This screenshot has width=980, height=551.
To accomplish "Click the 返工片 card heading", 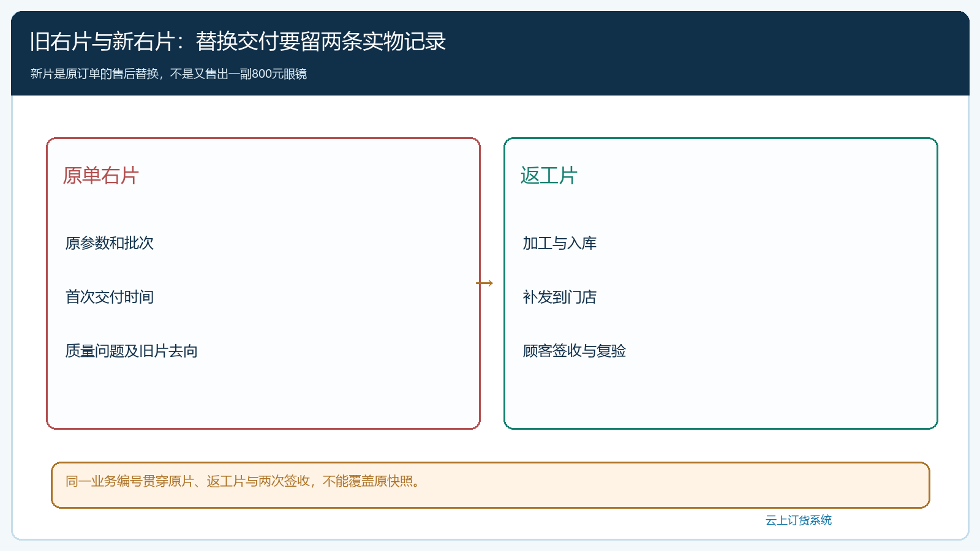I will (549, 176).
